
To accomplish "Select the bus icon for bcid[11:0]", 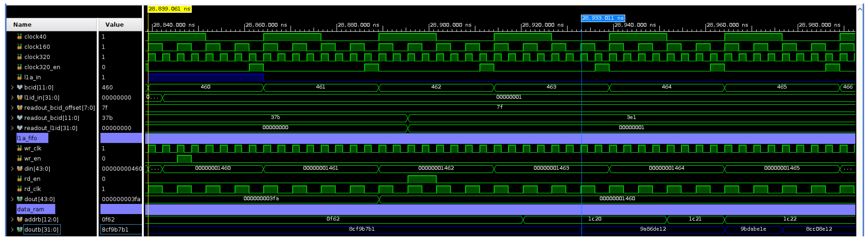I will pyautogui.click(x=19, y=87).
